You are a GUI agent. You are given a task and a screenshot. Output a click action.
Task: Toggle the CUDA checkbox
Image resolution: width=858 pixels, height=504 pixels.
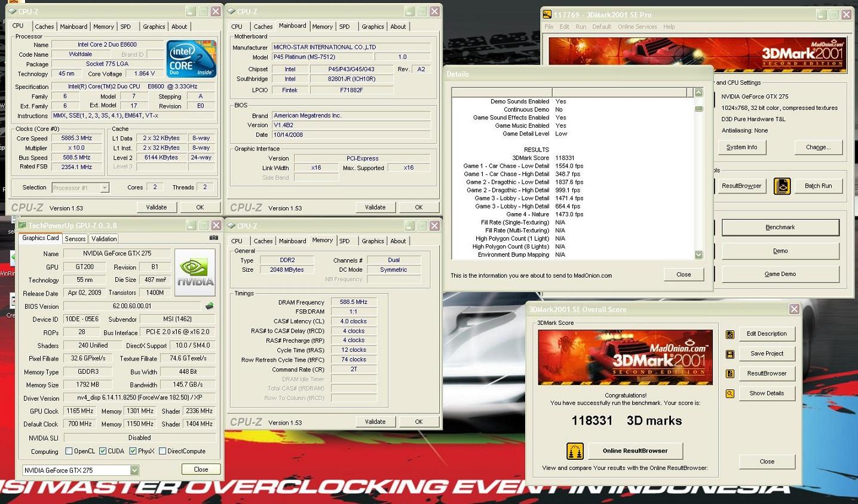pos(103,451)
